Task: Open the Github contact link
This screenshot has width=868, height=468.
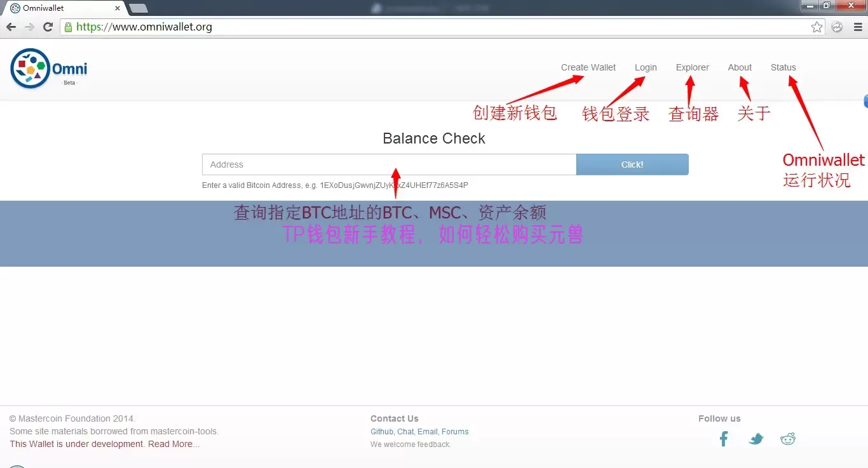Action: click(x=382, y=432)
